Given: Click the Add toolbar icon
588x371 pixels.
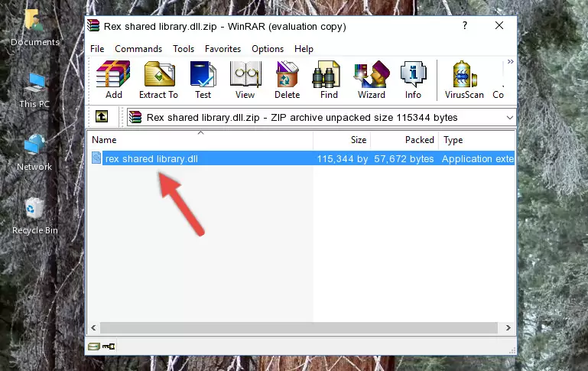Looking at the screenshot, I should pos(113,80).
